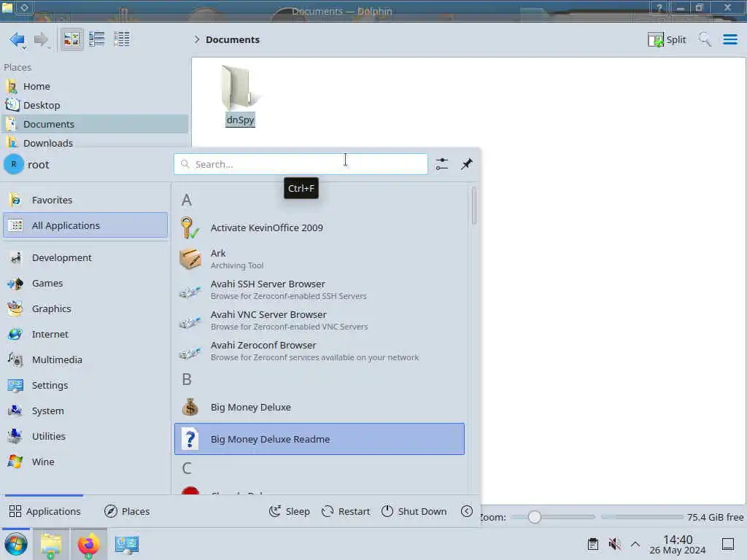Viewport: 747px width, 560px height.
Task: Focus the launcher Search field
Action: click(x=301, y=164)
